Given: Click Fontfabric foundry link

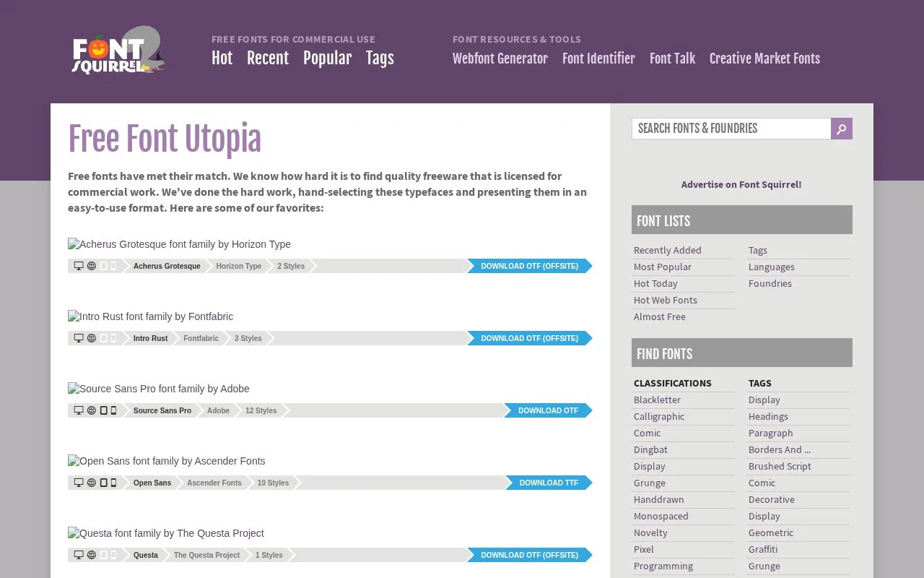Looking at the screenshot, I should [x=201, y=338].
